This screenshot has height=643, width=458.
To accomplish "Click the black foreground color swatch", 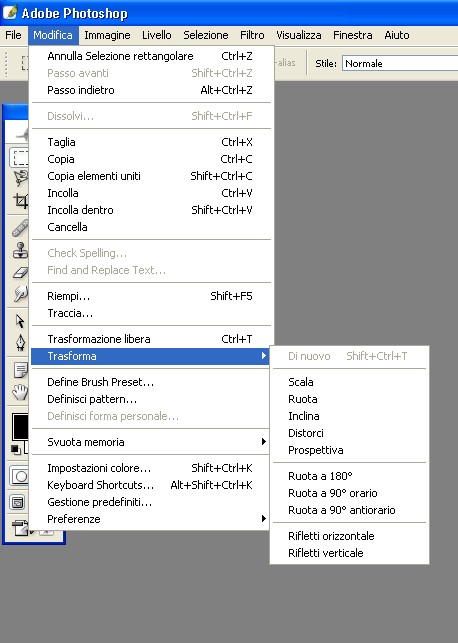I will 21,426.
